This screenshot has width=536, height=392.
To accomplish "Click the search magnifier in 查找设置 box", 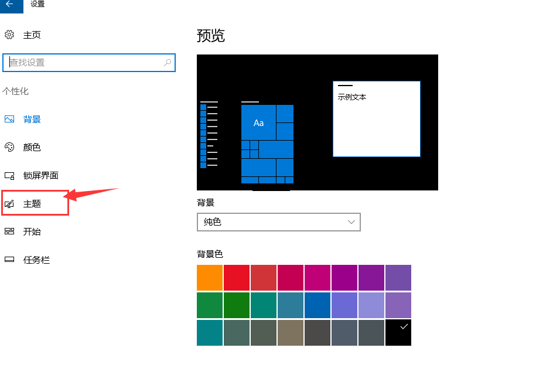I will coord(166,63).
